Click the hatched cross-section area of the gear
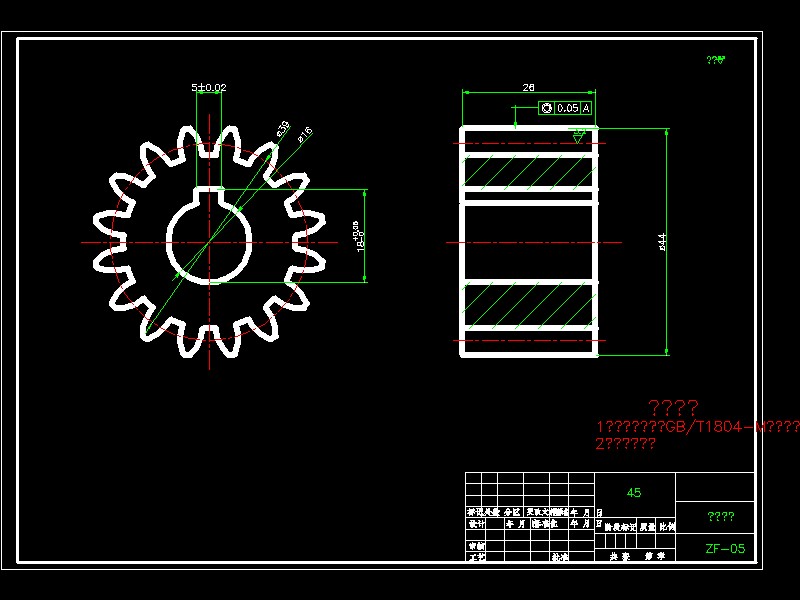 (x=525, y=170)
